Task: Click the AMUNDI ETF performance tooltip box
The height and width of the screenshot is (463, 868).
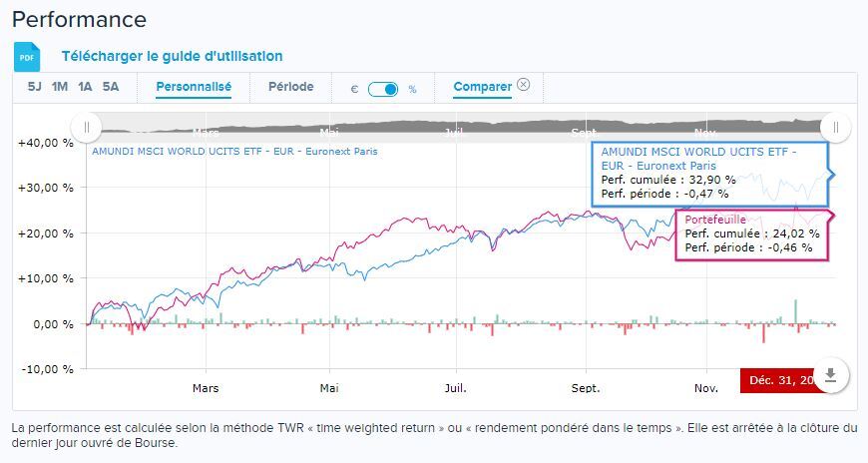Action: pos(709,174)
